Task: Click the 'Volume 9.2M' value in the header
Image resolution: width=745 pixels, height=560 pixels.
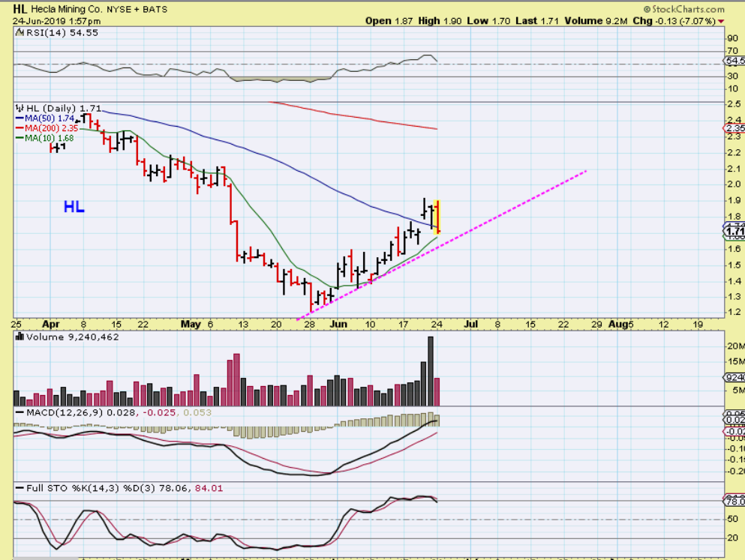Action: (596, 21)
